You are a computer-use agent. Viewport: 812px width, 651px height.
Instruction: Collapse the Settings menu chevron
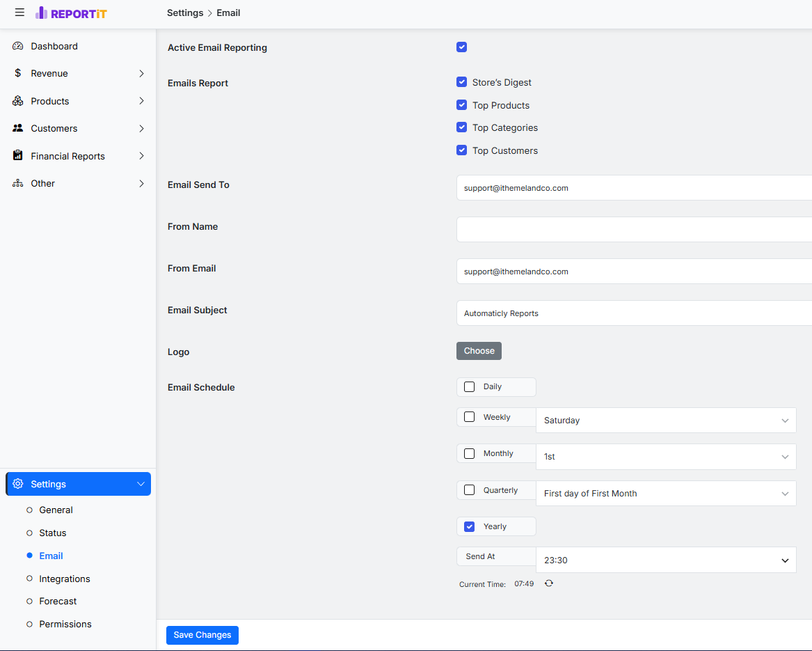pyautogui.click(x=141, y=484)
